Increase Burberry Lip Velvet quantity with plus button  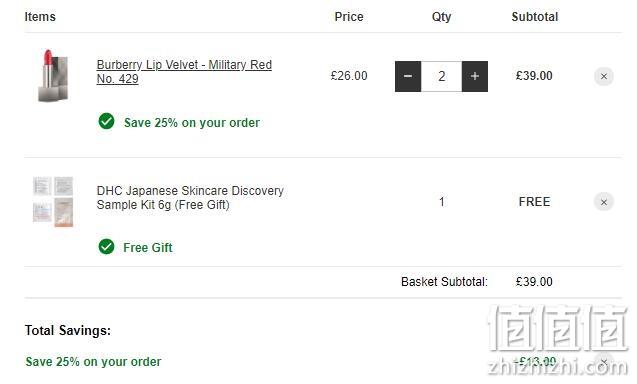(475, 76)
